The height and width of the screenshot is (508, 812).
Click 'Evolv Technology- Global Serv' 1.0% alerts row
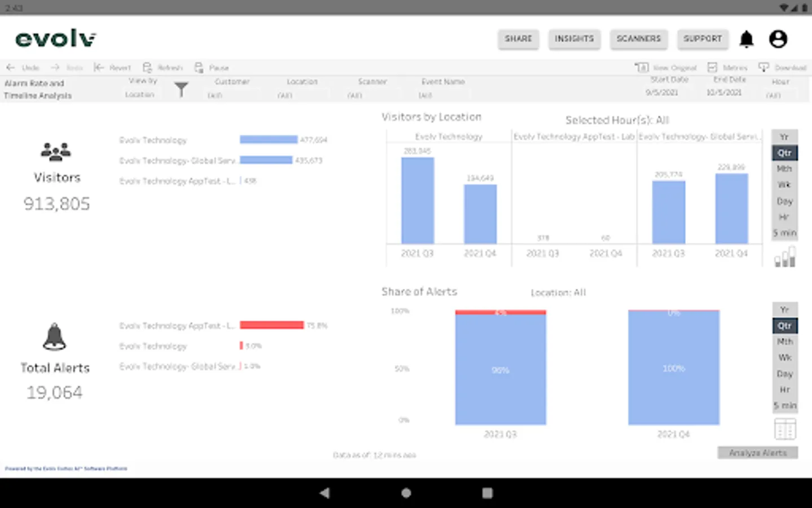(190, 366)
